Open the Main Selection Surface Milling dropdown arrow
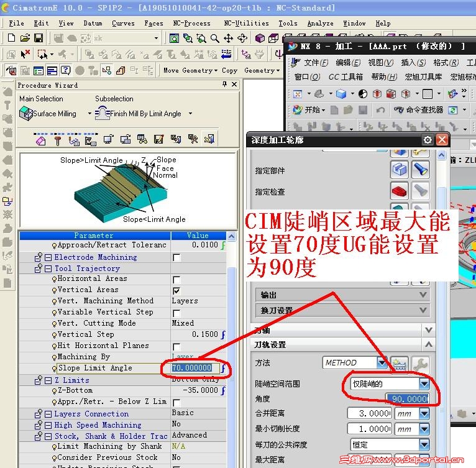476x468 pixels. (89, 114)
